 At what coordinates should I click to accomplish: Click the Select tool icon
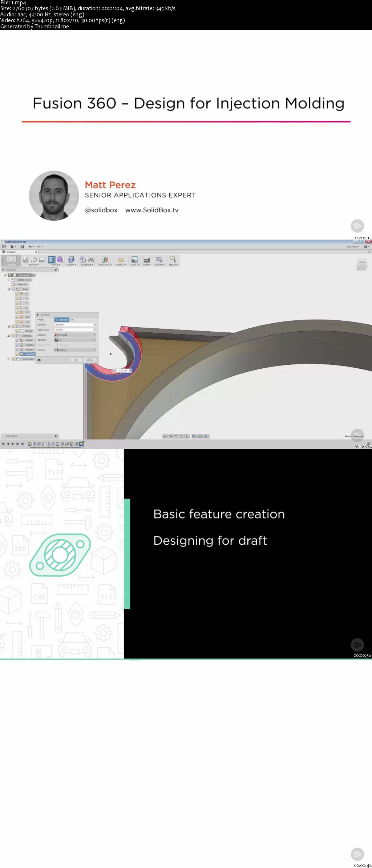[173, 259]
